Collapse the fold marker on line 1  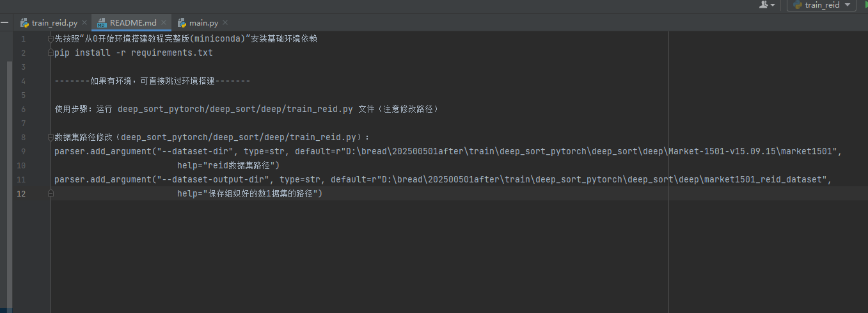[x=51, y=39]
